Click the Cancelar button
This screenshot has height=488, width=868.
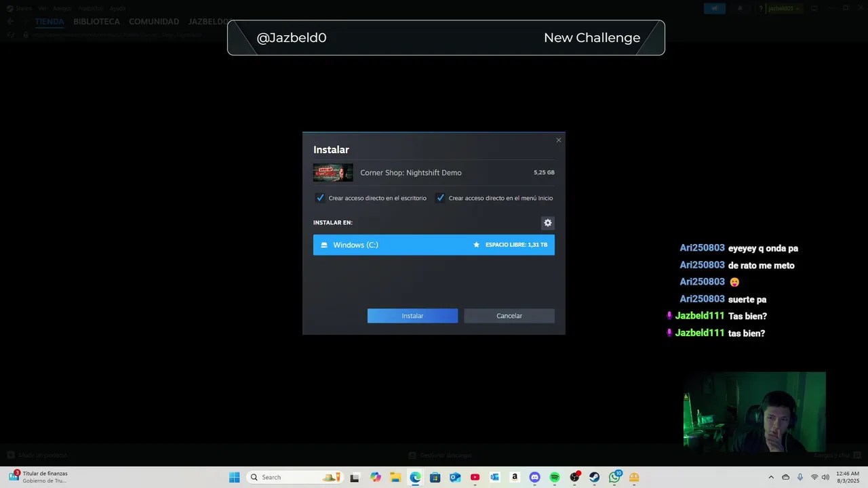(509, 316)
